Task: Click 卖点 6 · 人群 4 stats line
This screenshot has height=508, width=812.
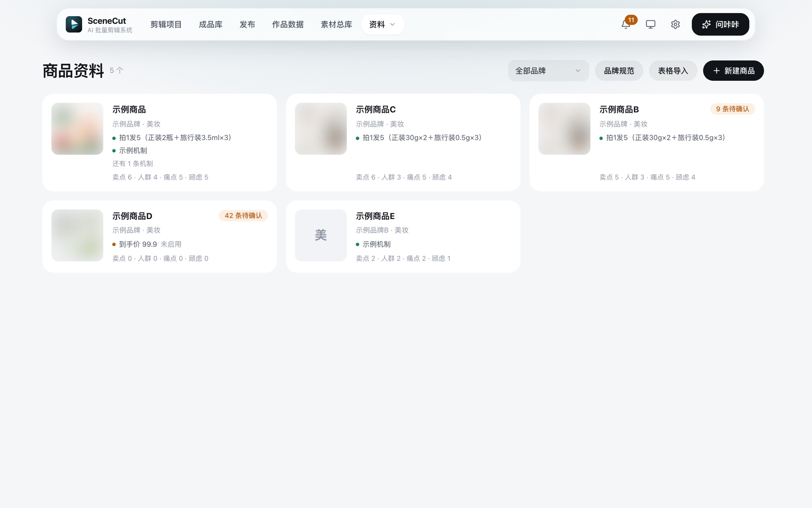Action: point(160,177)
